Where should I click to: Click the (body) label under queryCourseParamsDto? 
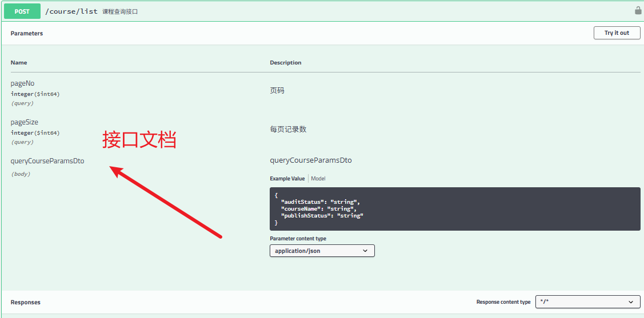point(21,174)
